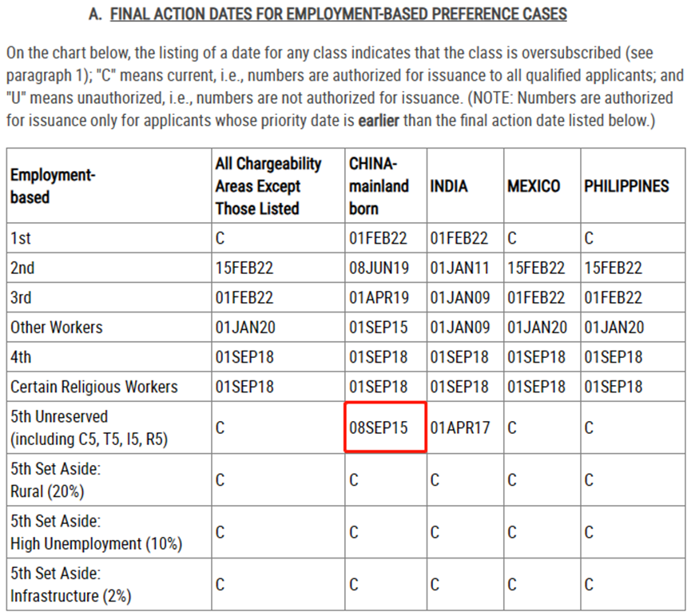Screen dimensions: 691x616
Task: Click 5th Set Aside Infrastructure (2%) label
Action: [x=71, y=585]
